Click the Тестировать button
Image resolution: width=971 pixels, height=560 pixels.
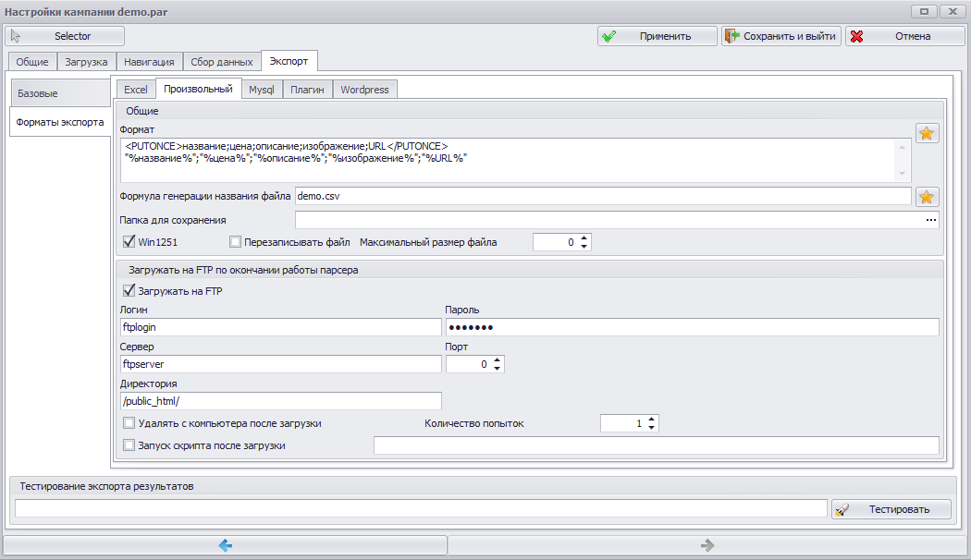[x=891, y=509]
